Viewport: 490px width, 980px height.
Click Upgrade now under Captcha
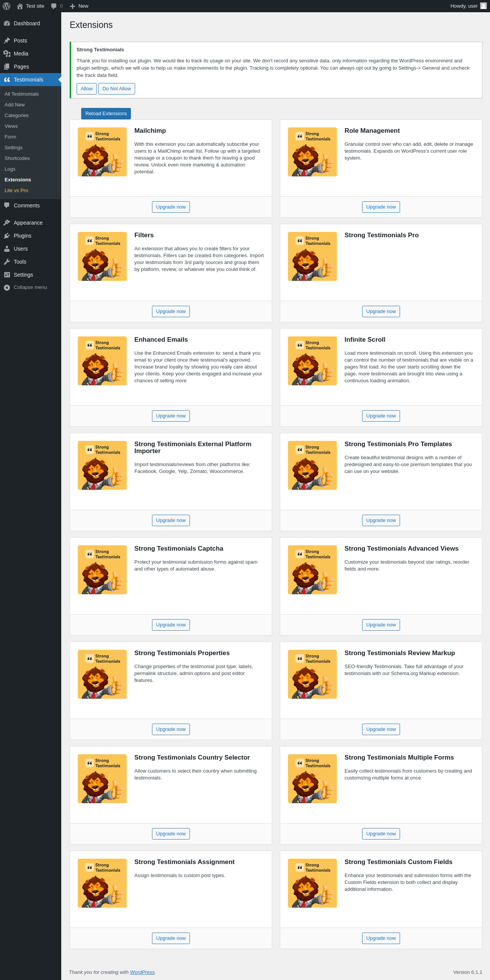click(x=171, y=625)
